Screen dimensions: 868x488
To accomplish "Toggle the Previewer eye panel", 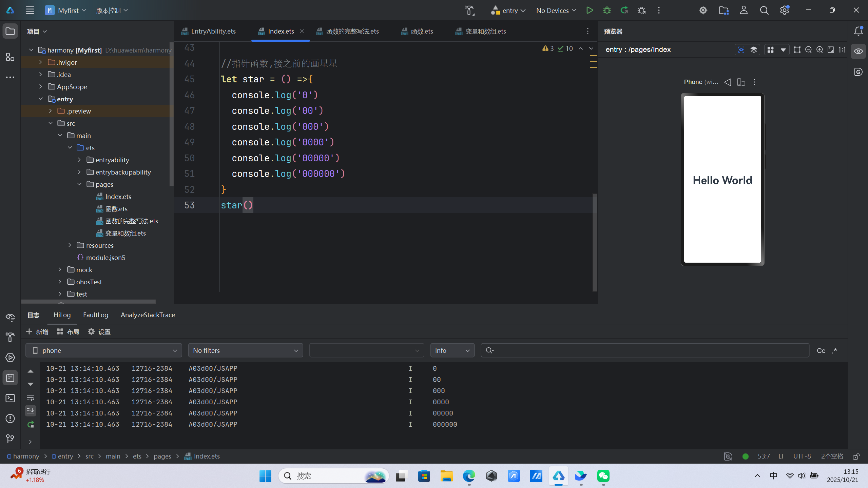I will pyautogui.click(x=858, y=51).
